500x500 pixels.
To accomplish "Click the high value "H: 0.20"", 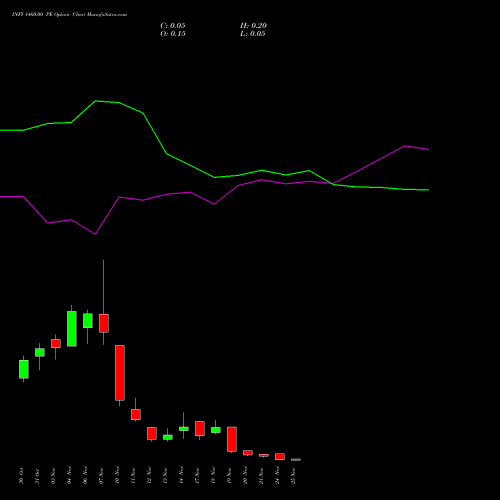I will 253,26.
